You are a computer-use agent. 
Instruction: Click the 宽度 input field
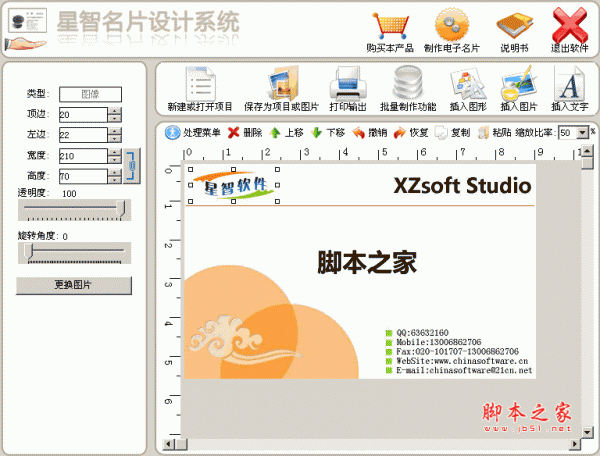83,156
